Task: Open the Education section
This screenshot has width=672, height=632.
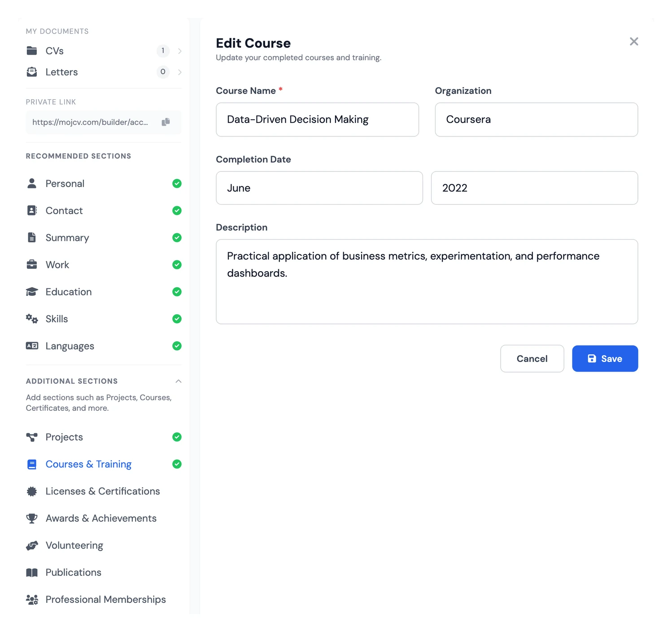Action: 104,292
